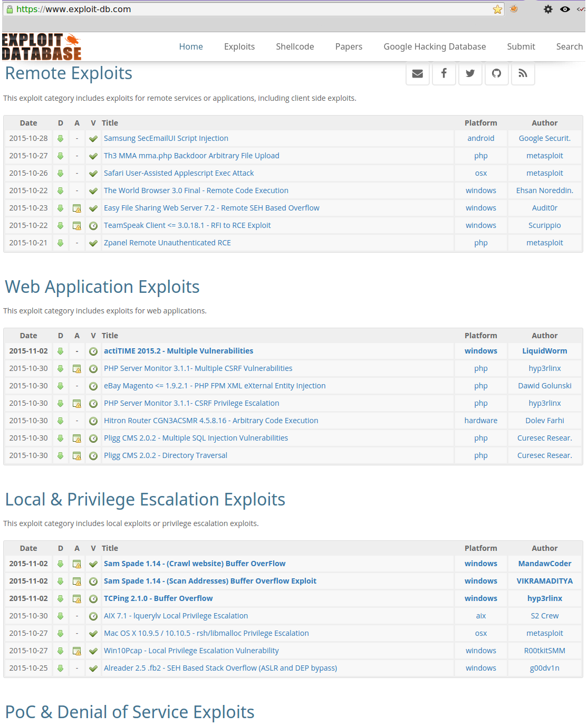Viewport: 588px width, 725px height.
Task: Click Date column header in Remote Exploits table
Action: click(x=28, y=123)
